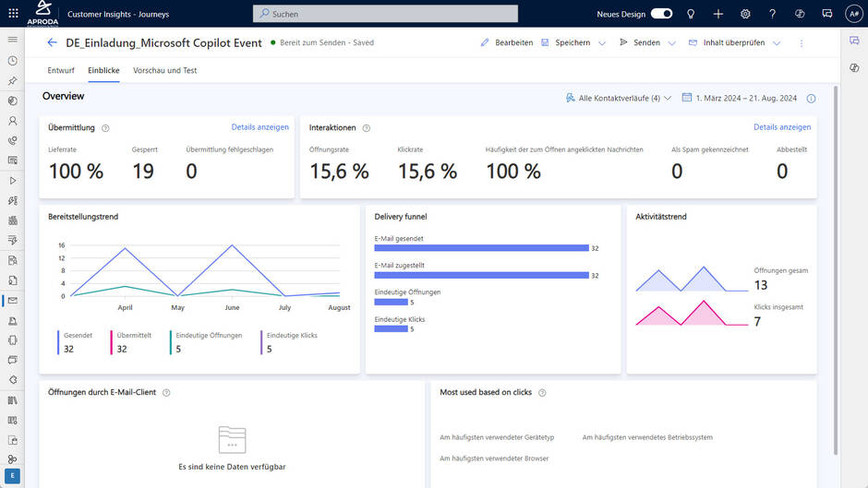Toggle the Neues Design switch
The width and height of the screenshot is (868, 488).
tap(661, 14)
